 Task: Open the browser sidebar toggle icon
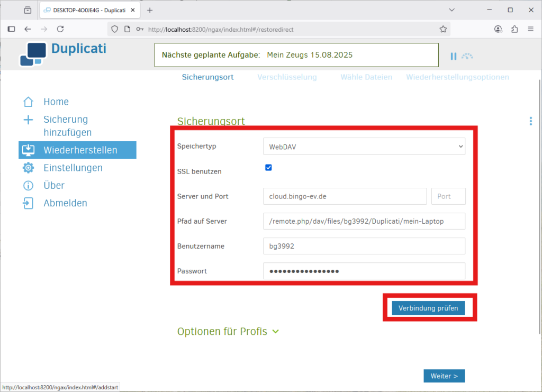click(x=12, y=29)
